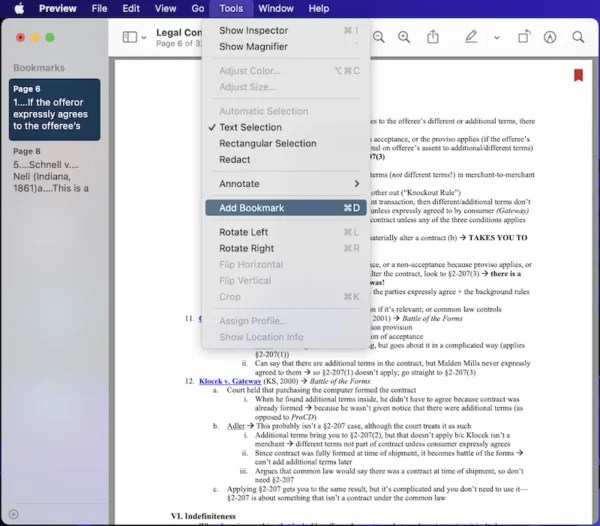Click the Search magnifier icon
This screenshot has height=526, width=600.
578,37
